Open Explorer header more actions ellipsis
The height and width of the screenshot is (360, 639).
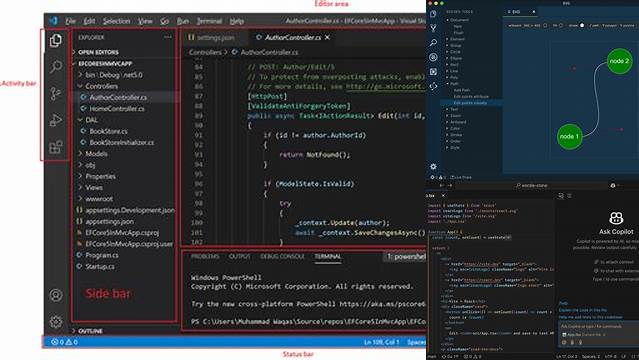coord(168,37)
